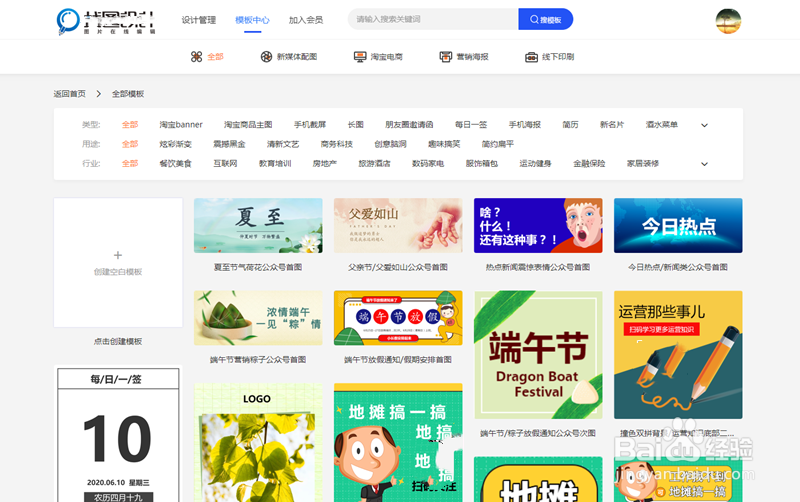
Task: Open the 今日热点 template thumbnail
Action: coord(678,225)
